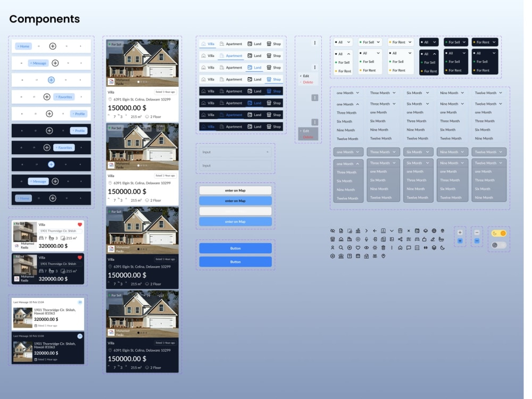Open the light Villa 320000.00 $ card photo
Viewport: 532px width, 399px height.
(25, 232)
